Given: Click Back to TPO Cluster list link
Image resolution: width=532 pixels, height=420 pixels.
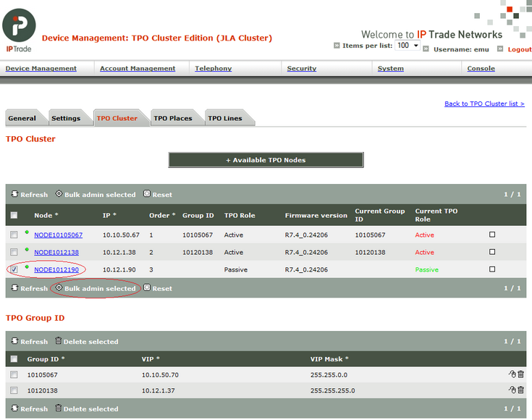Looking at the screenshot, I should click(x=484, y=104).
